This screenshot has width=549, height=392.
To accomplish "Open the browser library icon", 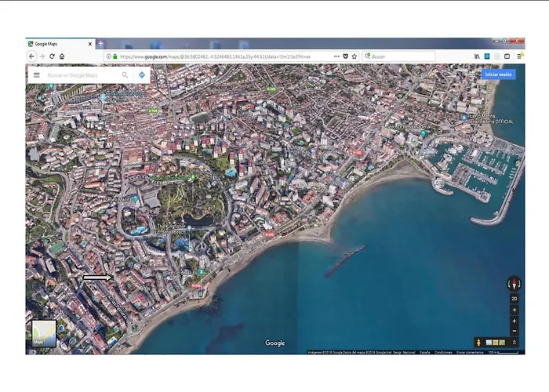I will (477, 56).
